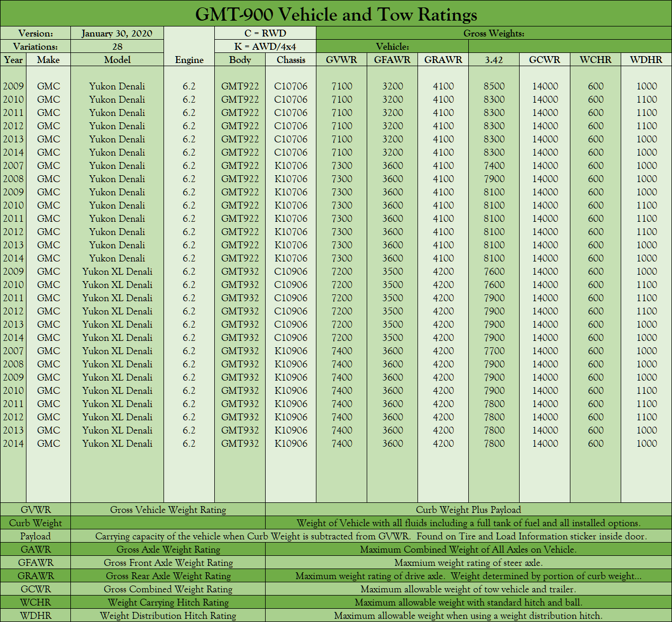Viewport: 672px width, 622px height.
Task: Select the 'Engine' column header
Action: (x=189, y=60)
